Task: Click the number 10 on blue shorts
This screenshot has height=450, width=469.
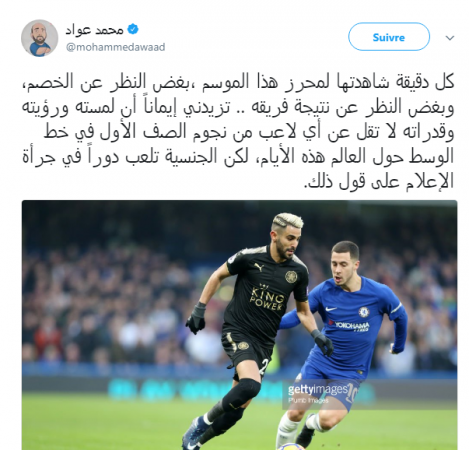Action: [x=353, y=394]
